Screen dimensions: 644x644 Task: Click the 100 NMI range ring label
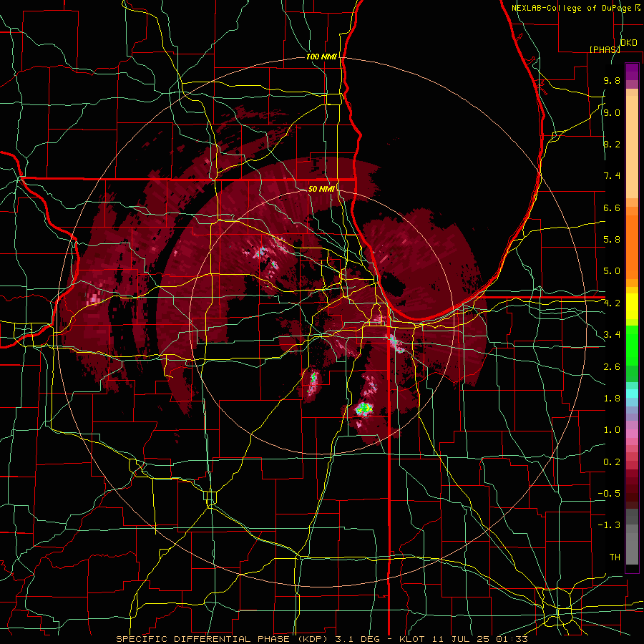(321, 57)
